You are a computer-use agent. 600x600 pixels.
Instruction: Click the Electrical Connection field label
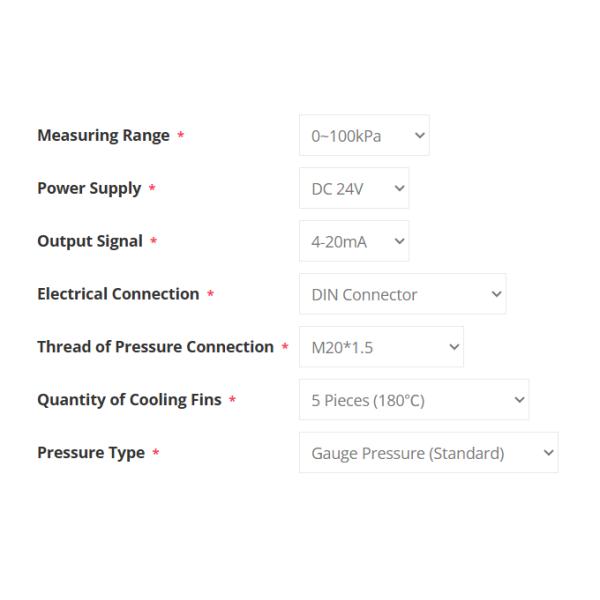point(118,294)
